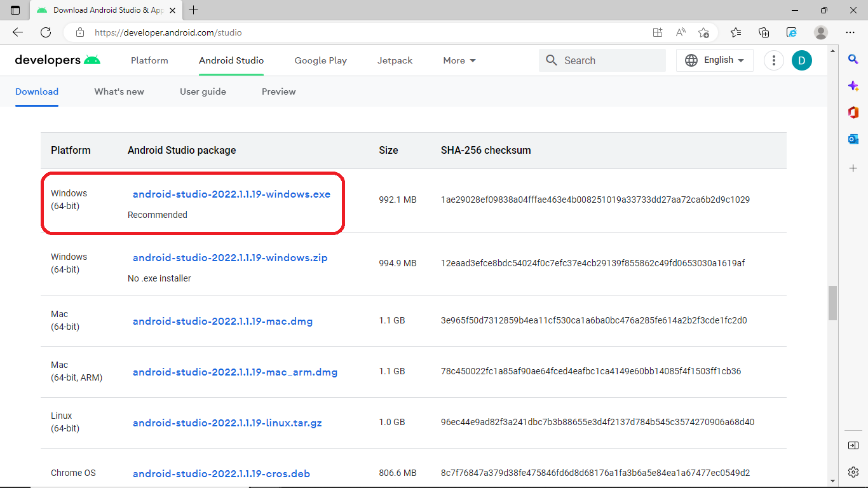Image resolution: width=868 pixels, height=488 pixels.
Task: Click the page vertical scrollbar thumb
Action: click(832, 303)
